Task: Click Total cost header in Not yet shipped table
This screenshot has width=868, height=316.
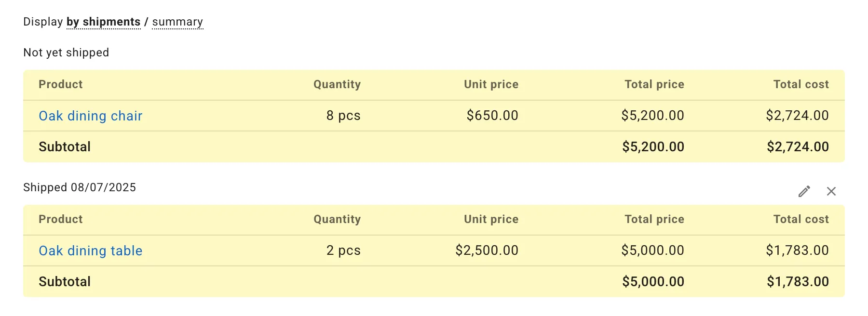Action: 800,84
